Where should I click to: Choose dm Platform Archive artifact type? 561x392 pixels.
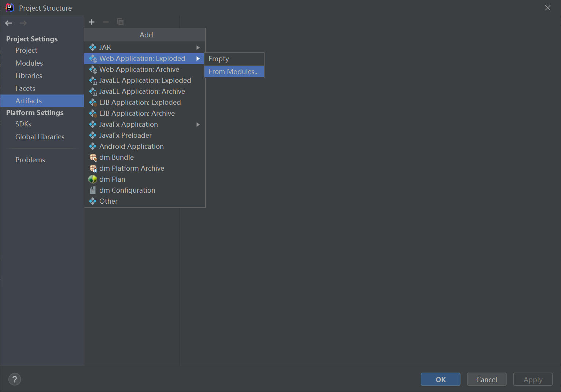click(x=145, y=168)
